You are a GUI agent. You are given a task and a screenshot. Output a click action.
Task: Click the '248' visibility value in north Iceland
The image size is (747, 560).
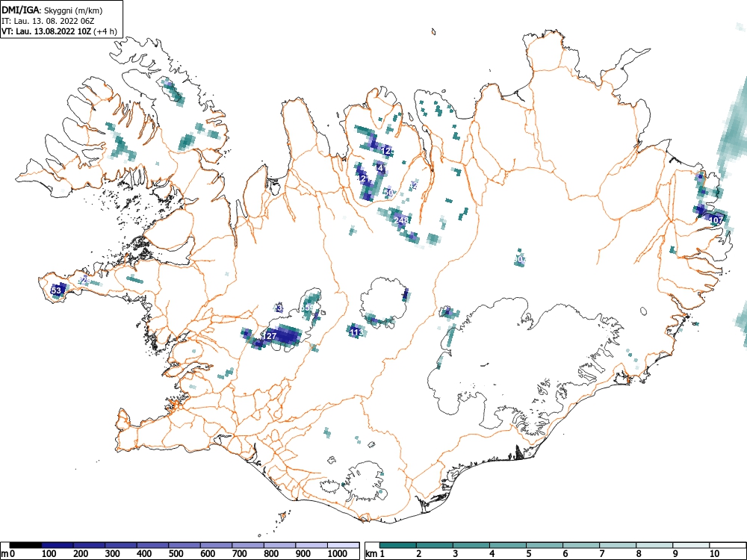pyautogui.click(x=402, y=220)
